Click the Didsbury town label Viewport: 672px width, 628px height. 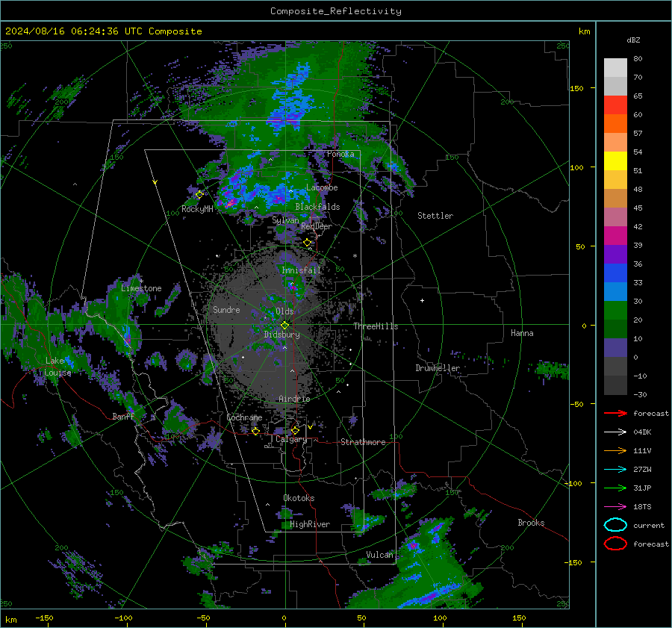click(x=281, y=335)
